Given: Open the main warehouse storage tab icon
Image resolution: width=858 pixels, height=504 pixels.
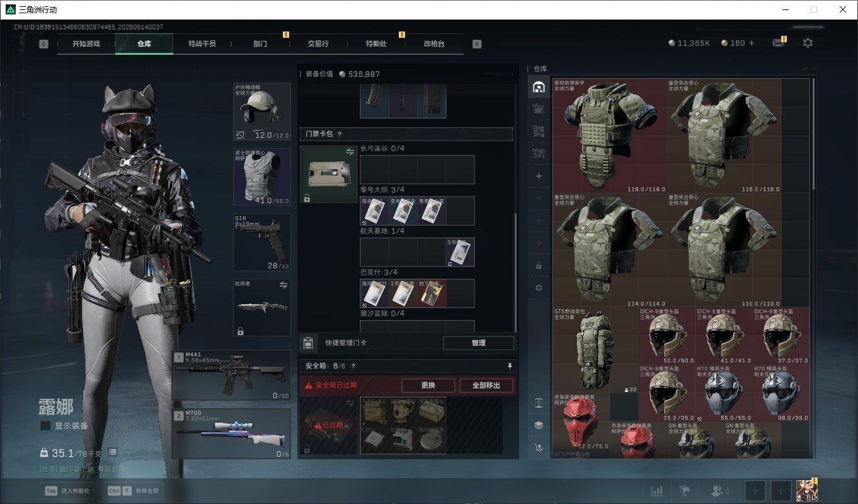Looking at the screenshot, I should click(539, 87).
